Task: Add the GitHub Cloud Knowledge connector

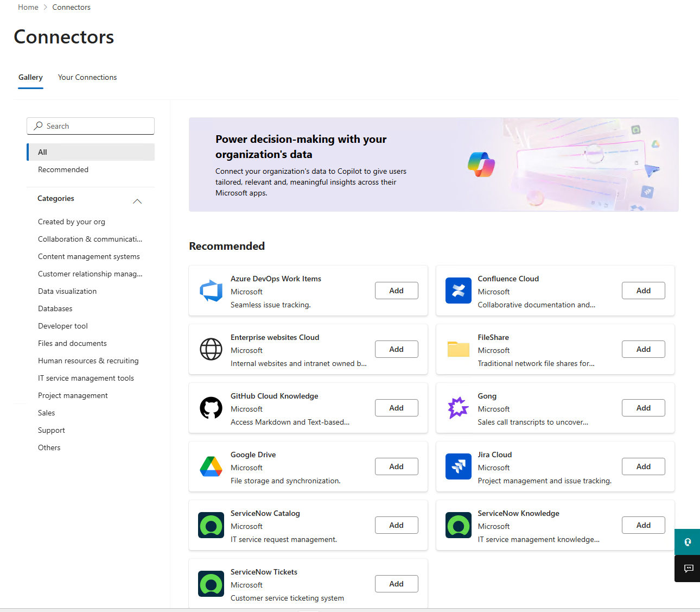Action: click(397, 408)
